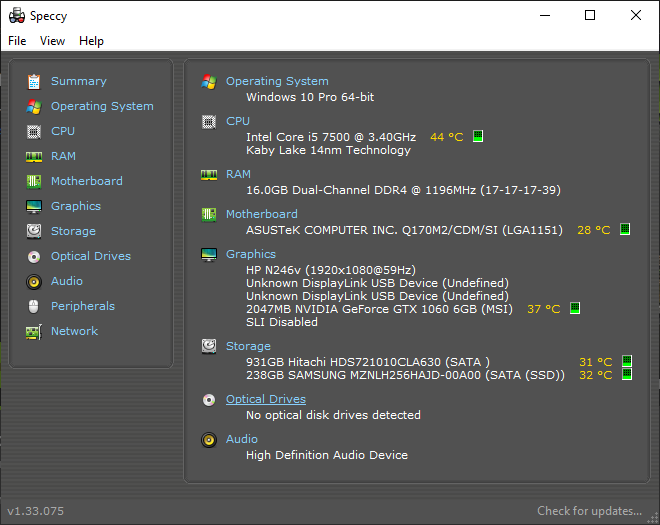Click the GPU temperature indicator beside 37 °C
This screenshot has height=525, width=660.
pos(575,308)
